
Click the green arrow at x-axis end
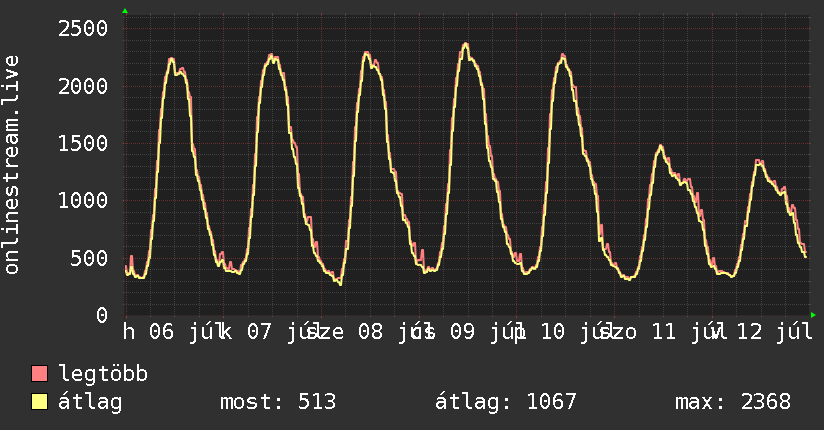pyautogui.click(x=813, y=315)
